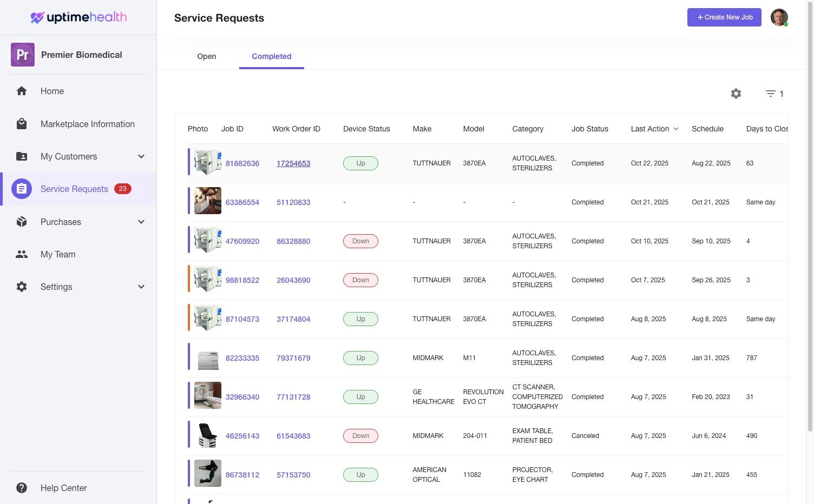Click the Marketplace Information bag icon
Viewport: 814px width, 504px height.
pos(22,124)
